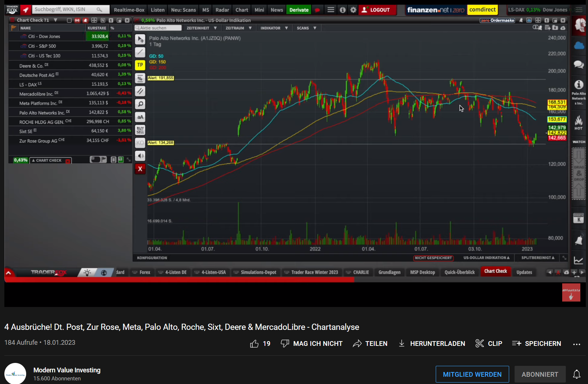Open the SCANS dropdown
Screen dimensions: 588x384
[x=306, y=28]
